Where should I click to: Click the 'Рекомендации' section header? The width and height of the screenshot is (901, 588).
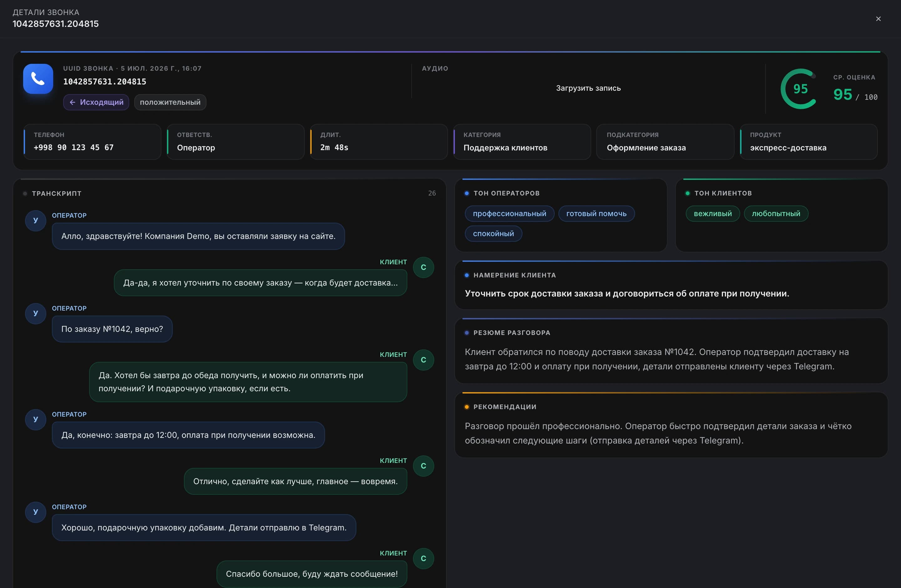pyautogui.click(x=505, y=407)
